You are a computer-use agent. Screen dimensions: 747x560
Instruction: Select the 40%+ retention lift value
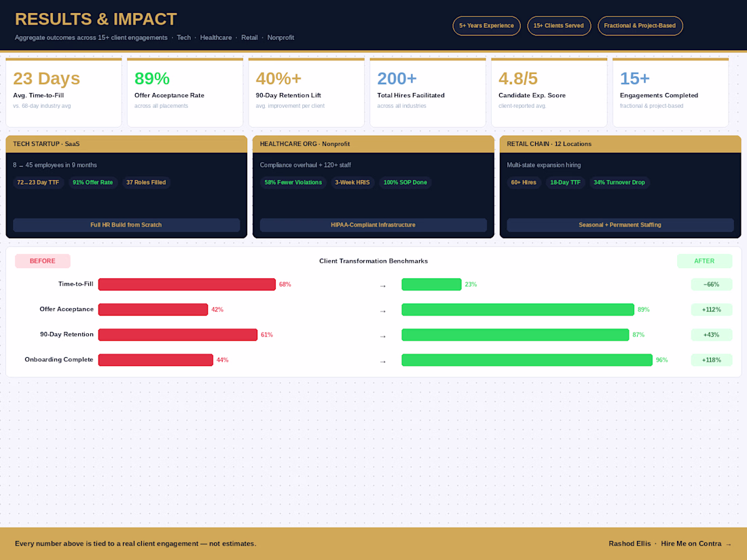pos(278,79)
